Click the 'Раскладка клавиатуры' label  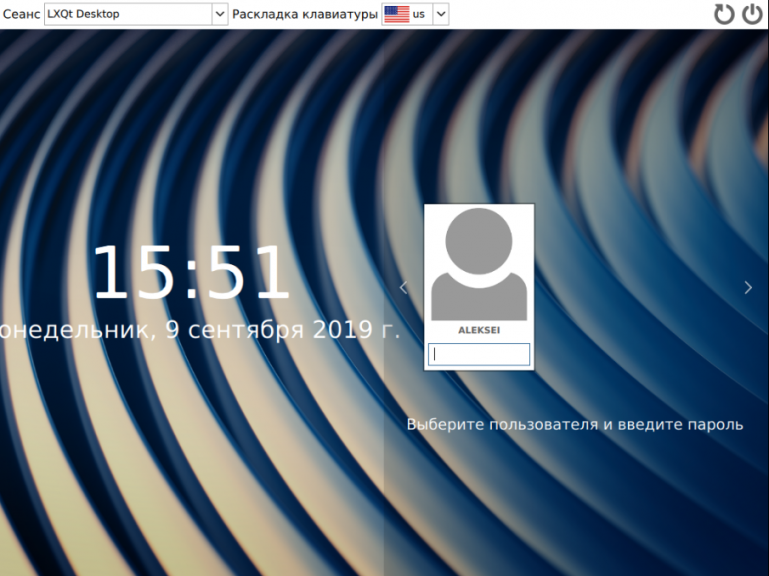pos(305,14)
